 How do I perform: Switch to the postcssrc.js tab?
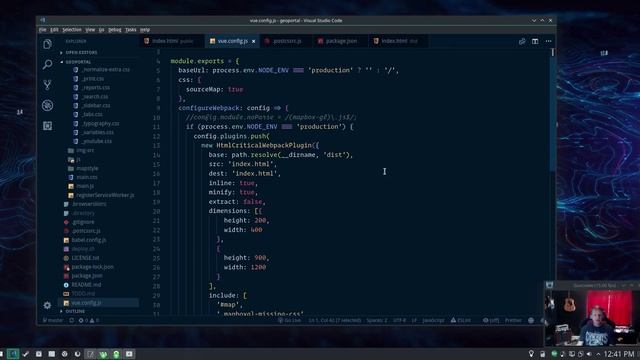pos(286,41)
